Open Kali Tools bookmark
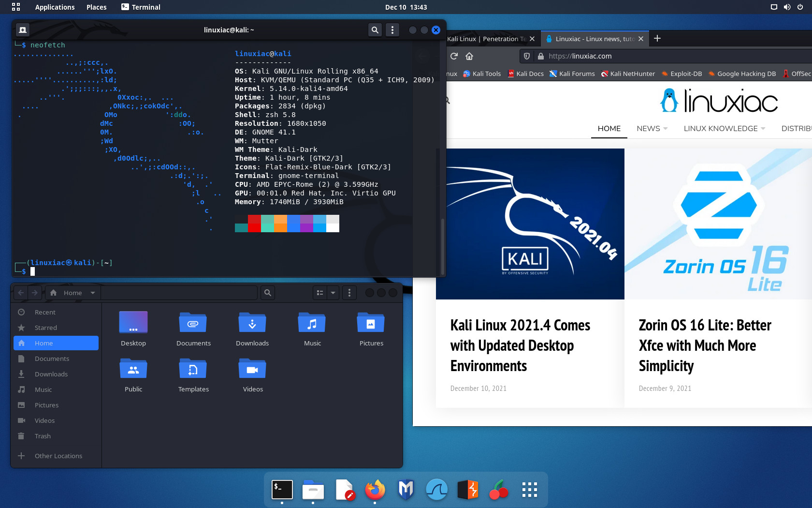 (482, 74)
